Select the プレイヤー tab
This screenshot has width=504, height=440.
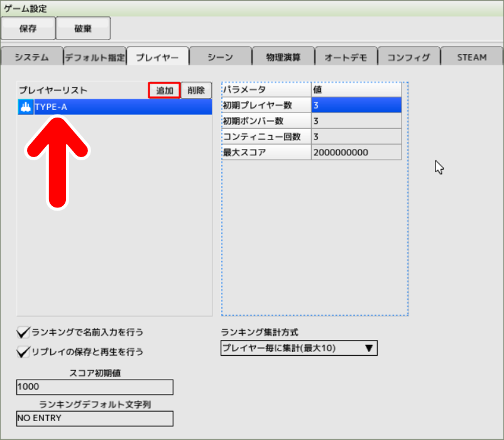coord(157,56)
